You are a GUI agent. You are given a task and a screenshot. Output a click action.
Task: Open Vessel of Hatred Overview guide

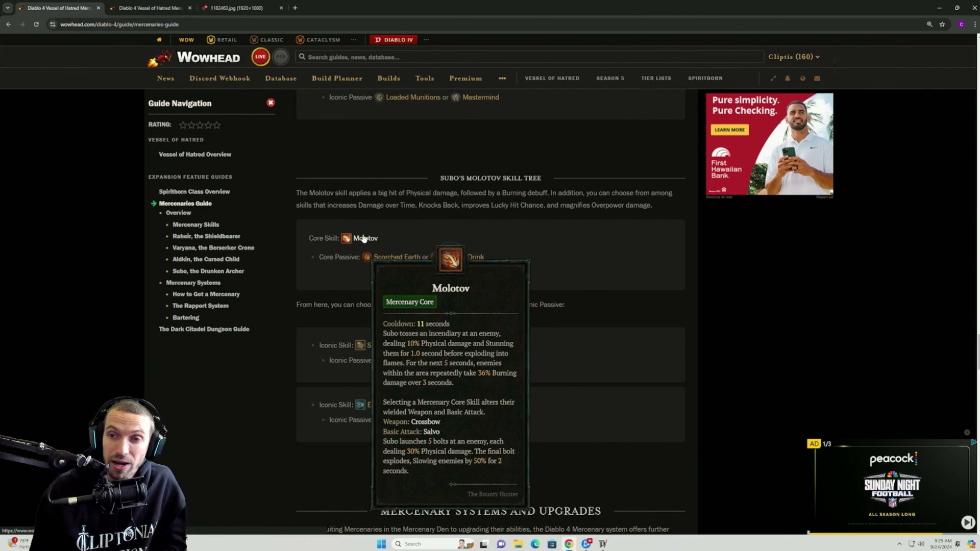pyautogui.click(x=195, y=154)
